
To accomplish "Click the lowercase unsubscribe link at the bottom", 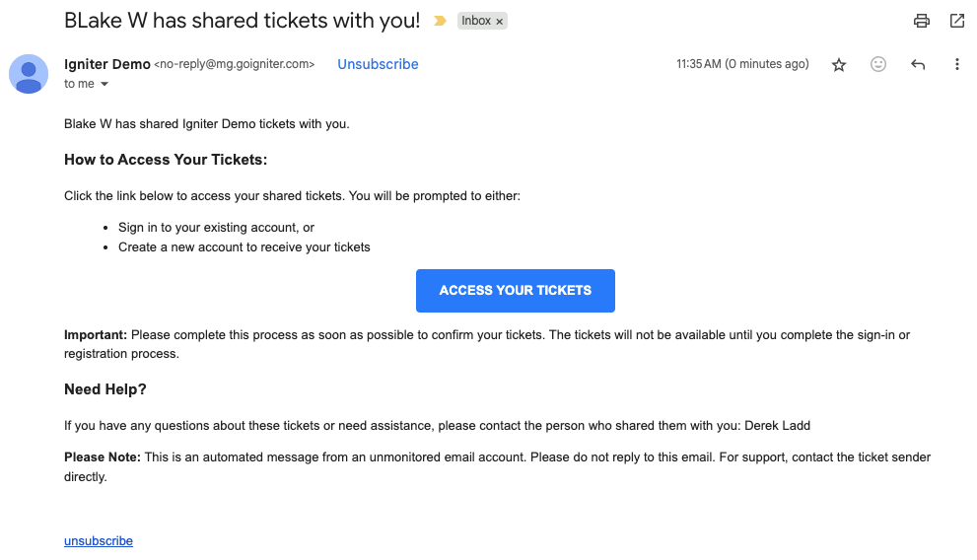I will (x=99, y=541).
